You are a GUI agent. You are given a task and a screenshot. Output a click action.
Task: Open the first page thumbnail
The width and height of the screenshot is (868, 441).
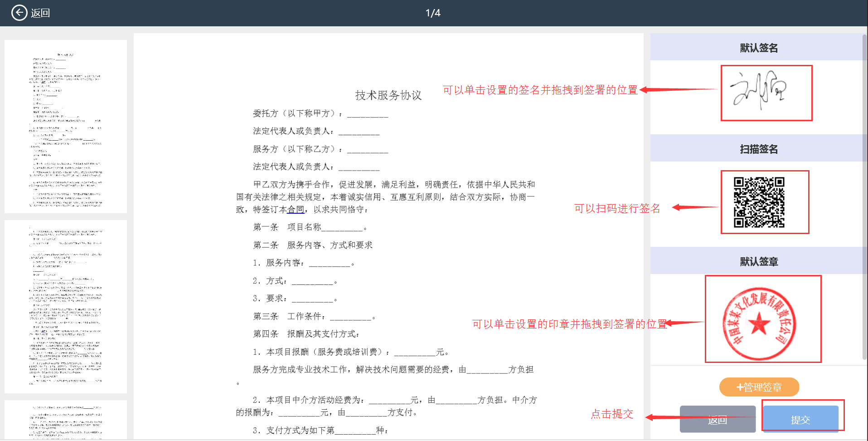tap(66, 127)
